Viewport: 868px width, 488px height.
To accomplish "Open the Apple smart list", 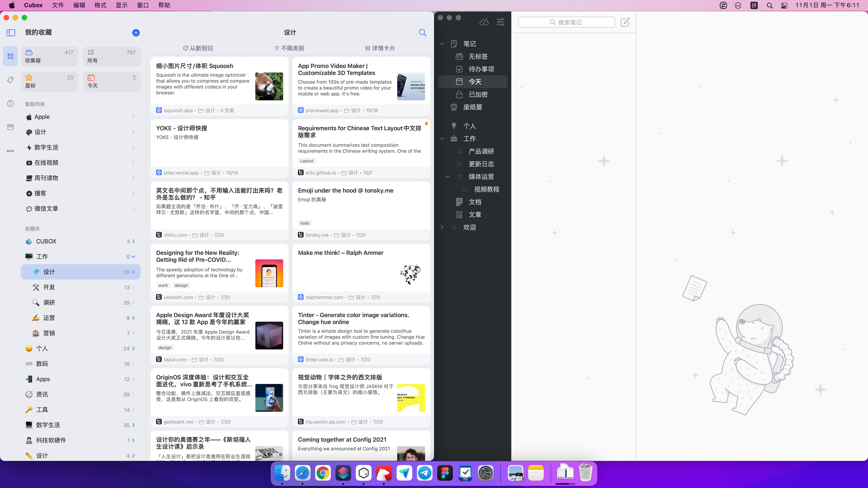I will point(81,117).
